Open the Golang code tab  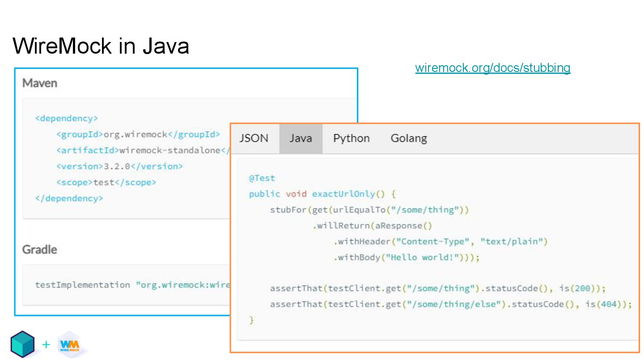pyautogui.click(x=409, y=139)
